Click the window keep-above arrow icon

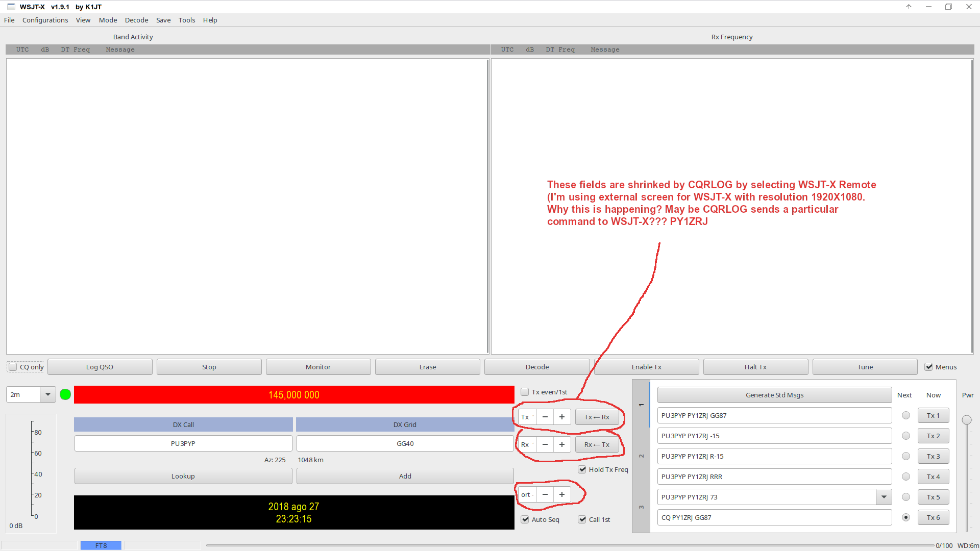tap(909, 7)
